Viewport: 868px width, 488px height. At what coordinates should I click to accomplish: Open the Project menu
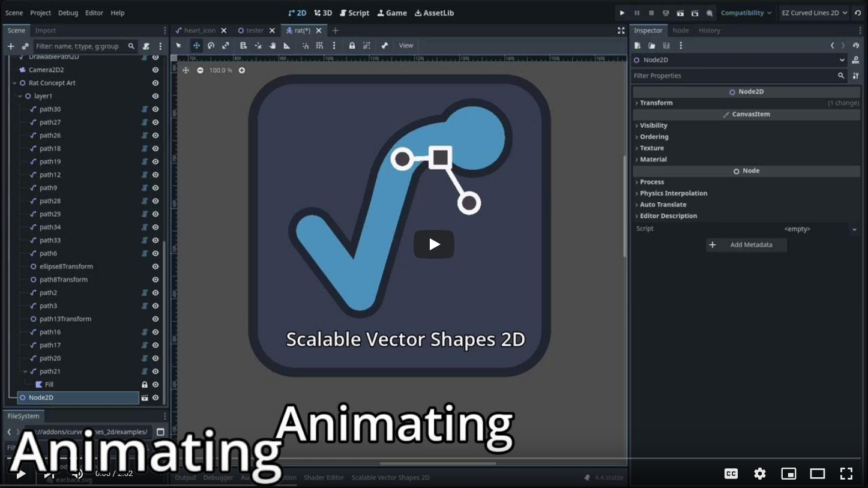pos(40,13)
